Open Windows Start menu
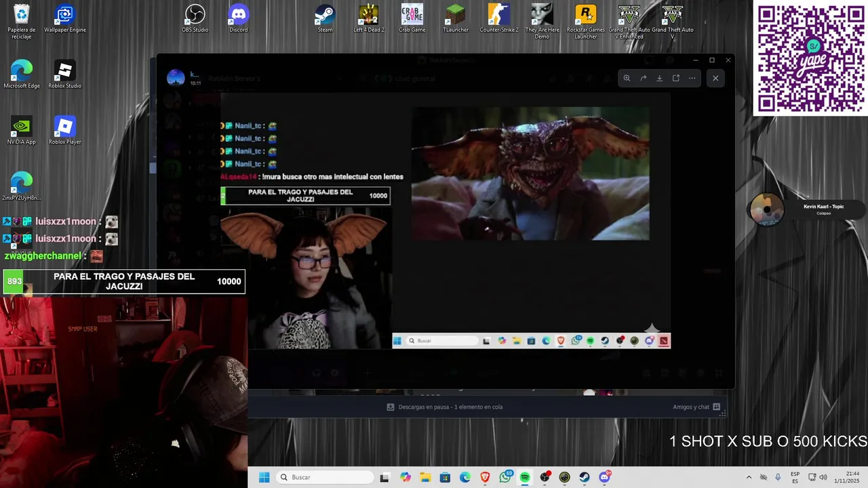The height and width of the screenshot is (488, 868). click(264, 477)
